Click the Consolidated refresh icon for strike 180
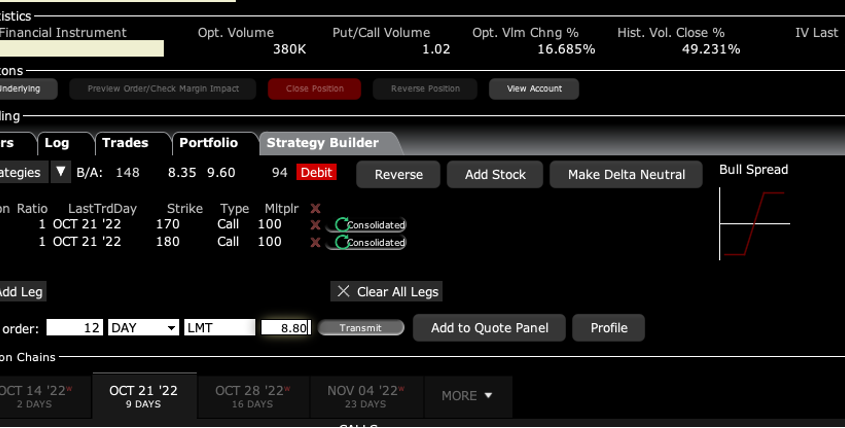The width and height of the screenshot is (845, 428). coord(342,243)
